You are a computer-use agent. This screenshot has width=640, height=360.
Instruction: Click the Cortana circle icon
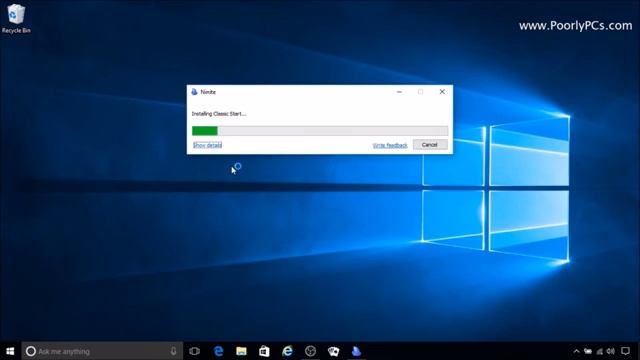click(x=31, y=351)
